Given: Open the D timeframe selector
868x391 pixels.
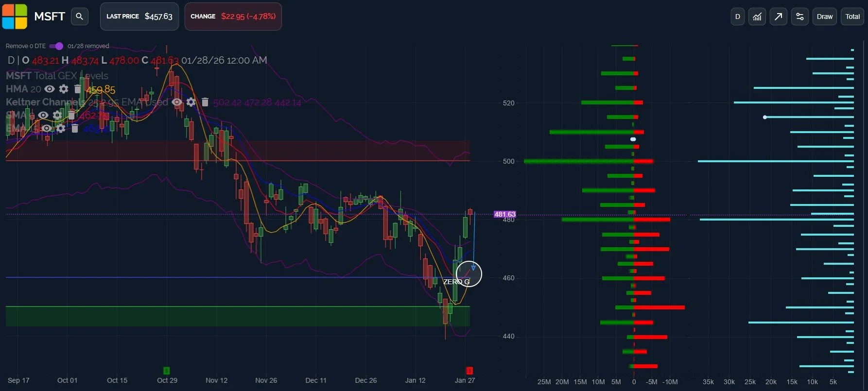Looking at the screenshot, I should click(738, 17).
